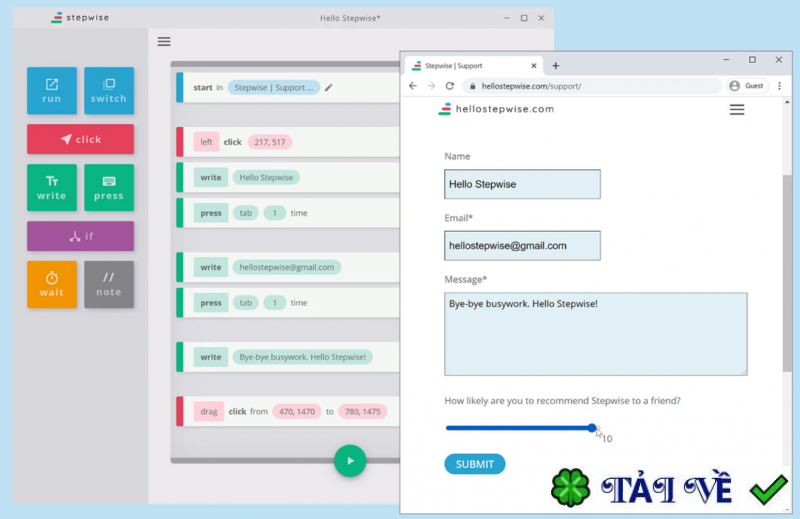Click the recommendation slider handle
The image size is (800, 519).
[591, 428]
